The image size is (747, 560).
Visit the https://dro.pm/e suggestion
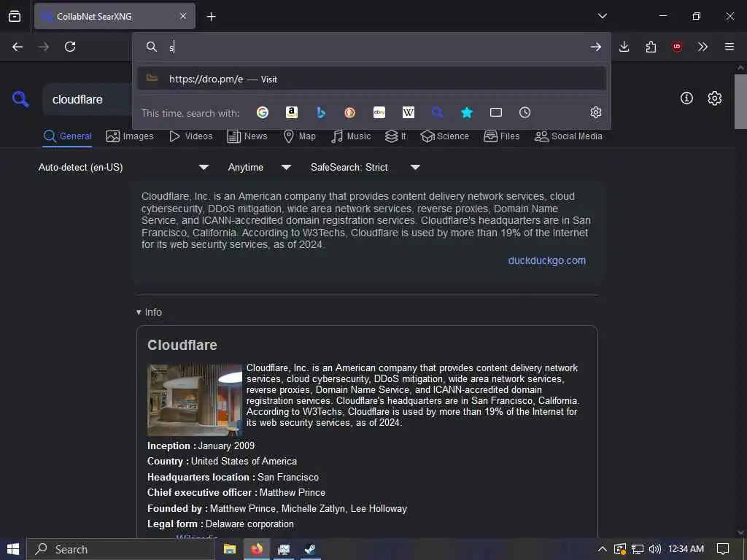pyautogui.click(x=371, y=79)
